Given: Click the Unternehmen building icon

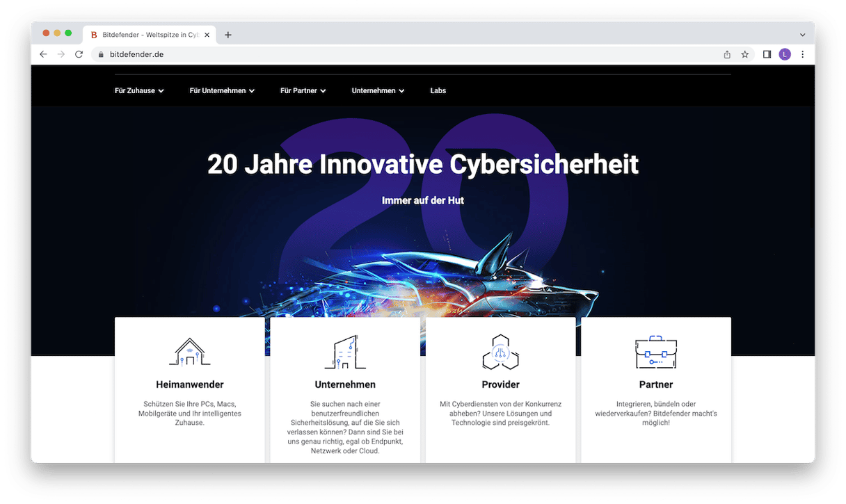Looking at the screenshot, I should click(345, 352).
